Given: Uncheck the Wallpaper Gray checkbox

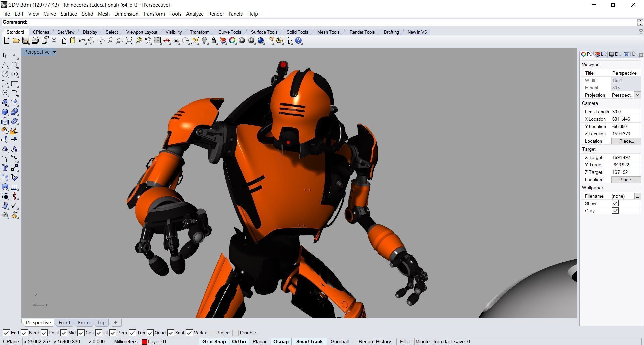Looking at the screenshot, I should tap(615, 211).
